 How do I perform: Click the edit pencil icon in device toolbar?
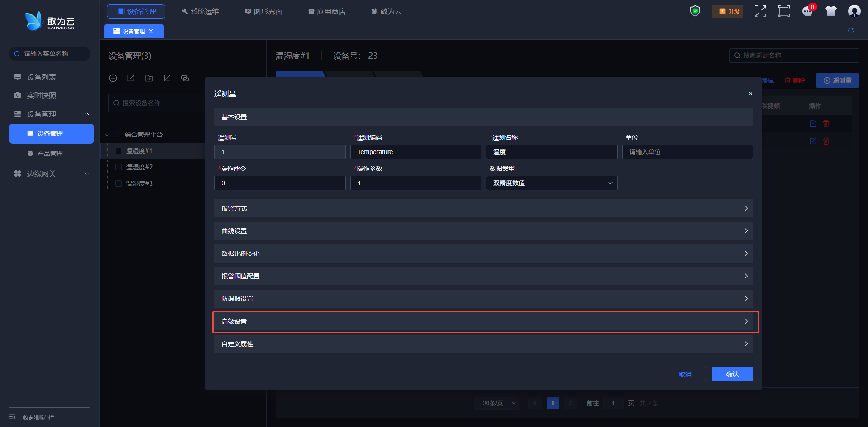point(167,78)
